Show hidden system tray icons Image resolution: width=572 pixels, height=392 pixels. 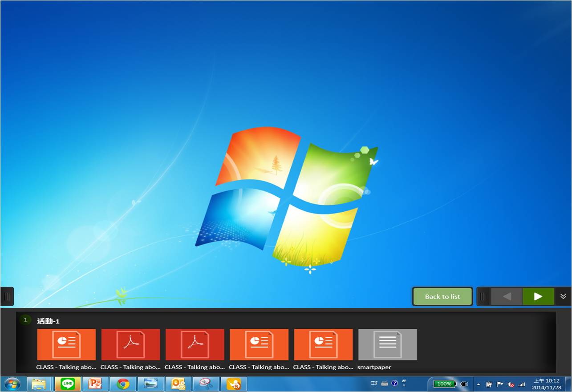click(x=479, y=384)
